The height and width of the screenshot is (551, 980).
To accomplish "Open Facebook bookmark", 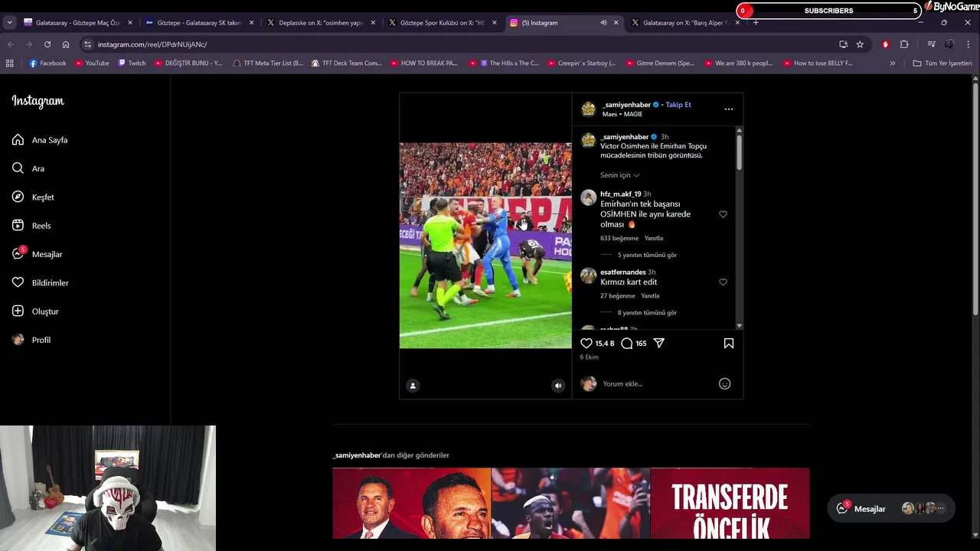I will point(47,64).
